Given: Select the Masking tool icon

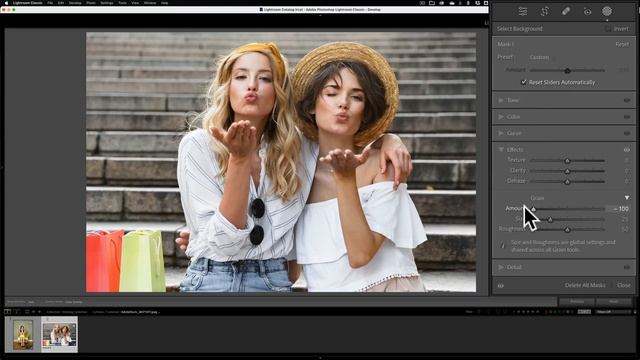Looking at the screenshot, I should pyautogui.click(x=607, y=11).
